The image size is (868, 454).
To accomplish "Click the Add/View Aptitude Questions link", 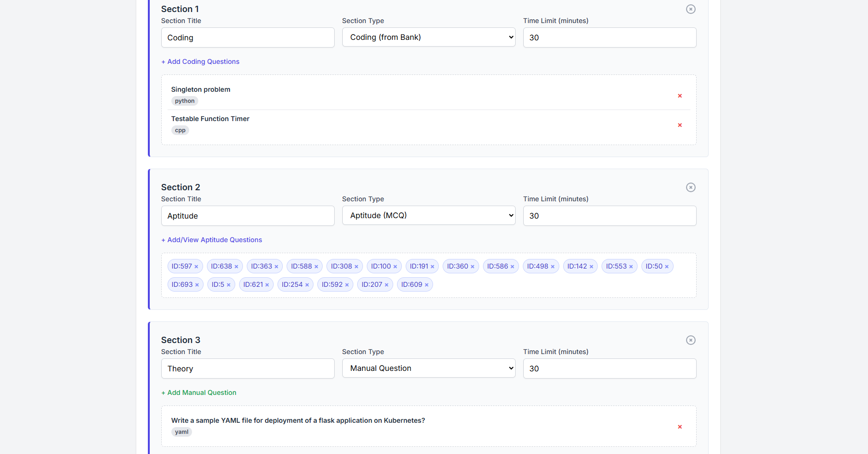I will (x=211, y=240).
